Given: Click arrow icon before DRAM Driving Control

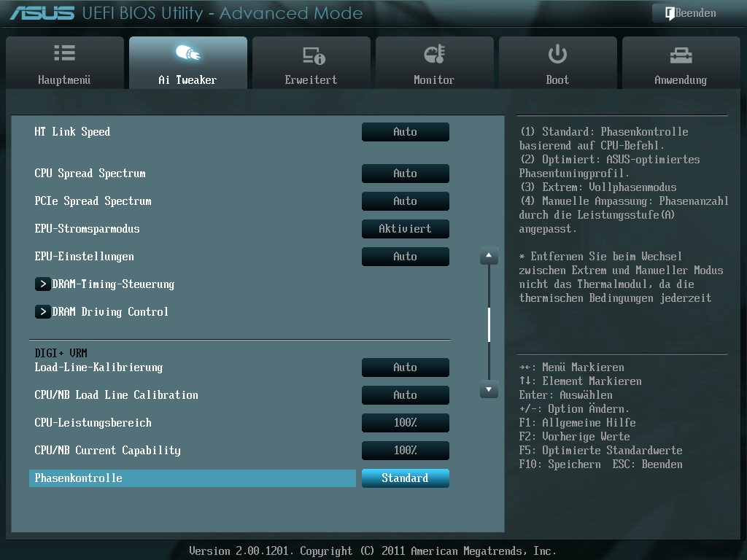Looking at the screenshot, I should coord(43,312).
